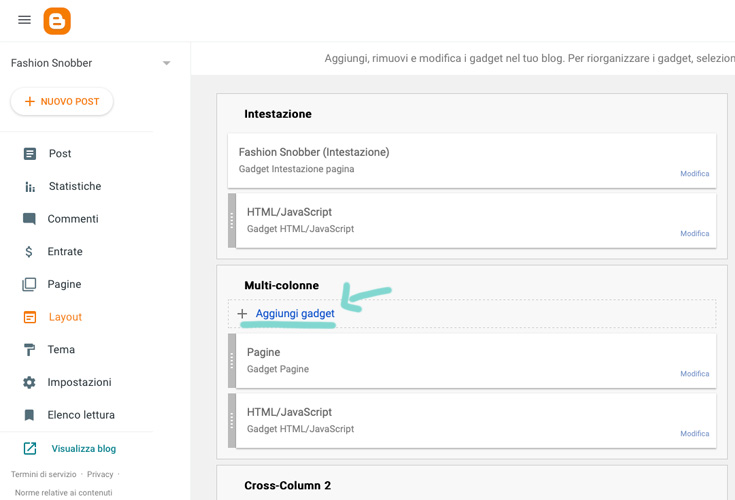Click the Multi-colonne section heading
The width and height of the screenshot is (735, 500).
pos(282,285)
